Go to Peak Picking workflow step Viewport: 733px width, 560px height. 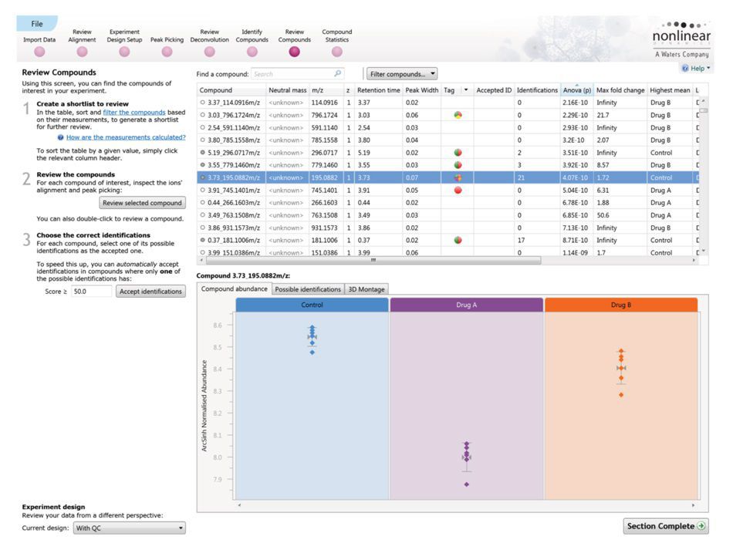pos(167,52)
